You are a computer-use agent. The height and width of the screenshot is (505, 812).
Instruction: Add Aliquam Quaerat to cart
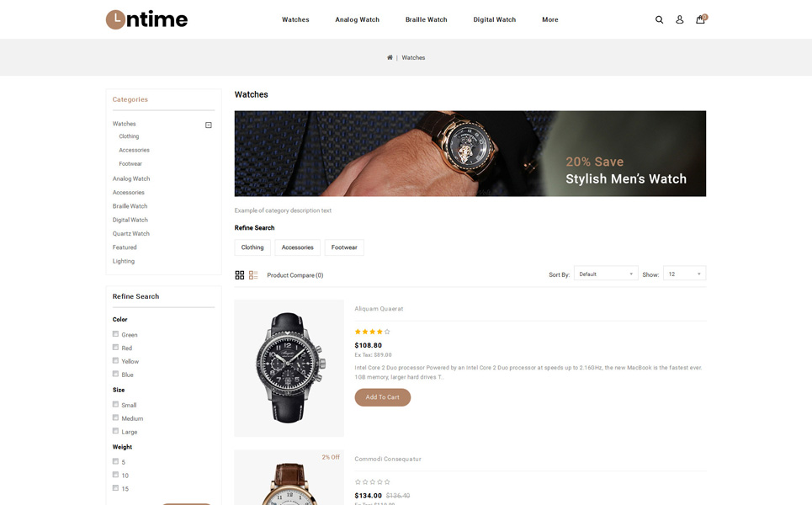point(382,397)
